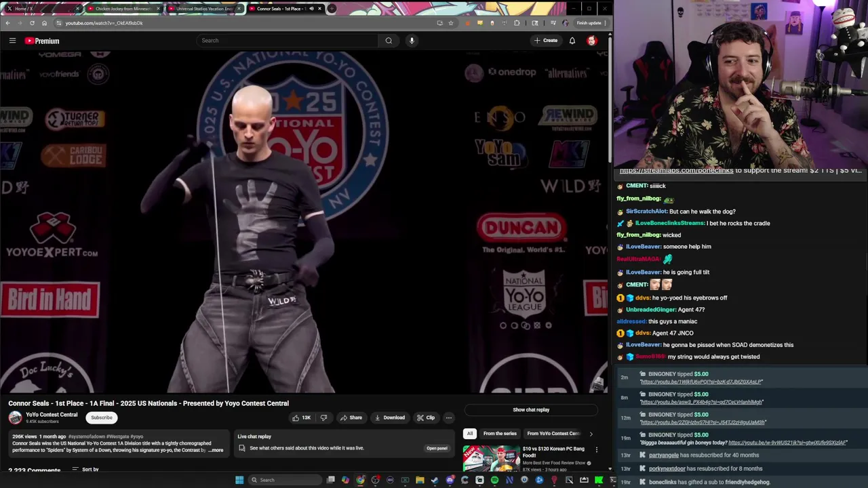Open BINGONEY's 8m tip YouTube link
This screenshot has width=868, height=488.
tap(702, 402)
